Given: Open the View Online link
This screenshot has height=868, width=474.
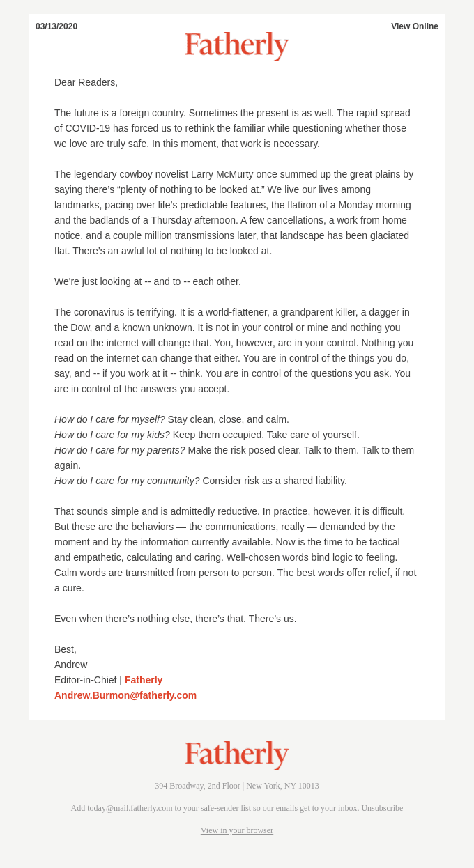Looking at the screenshot, I should tap(415, 26).
